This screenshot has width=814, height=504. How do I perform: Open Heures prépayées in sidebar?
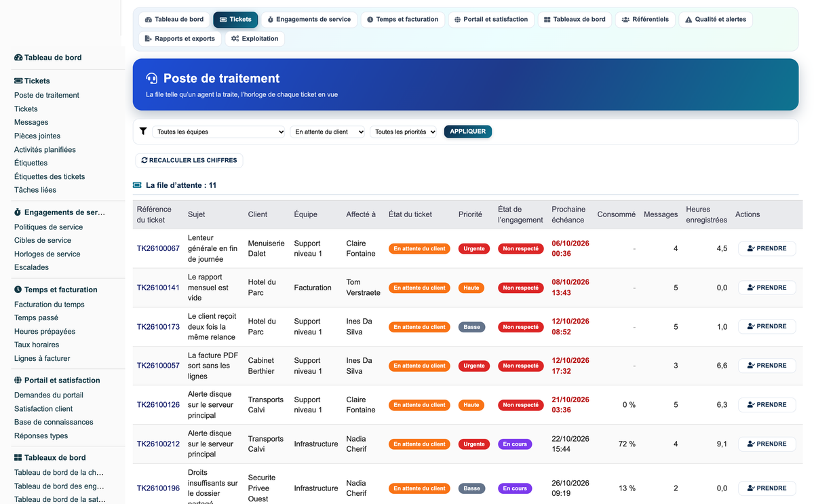pos(45,332)
